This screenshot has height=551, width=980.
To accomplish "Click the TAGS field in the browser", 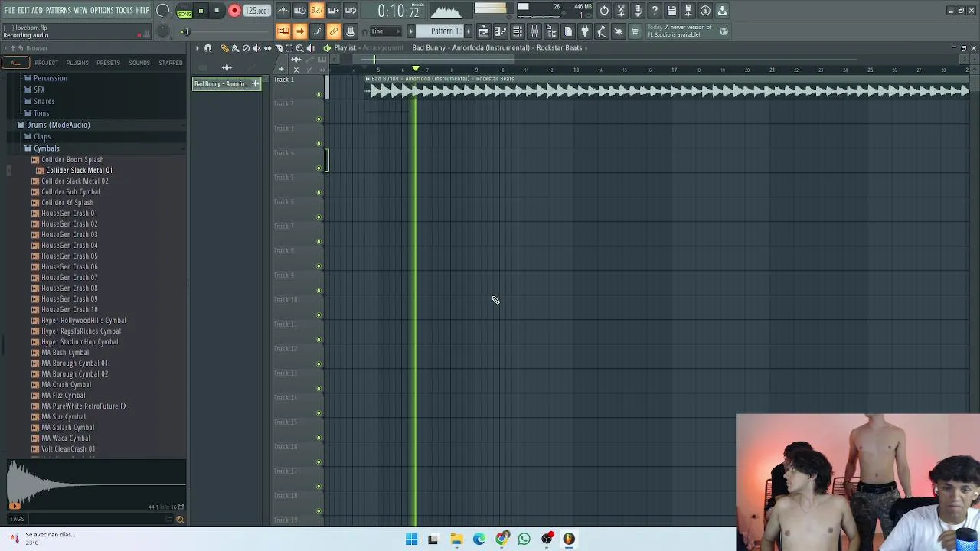I will (96, 519).
